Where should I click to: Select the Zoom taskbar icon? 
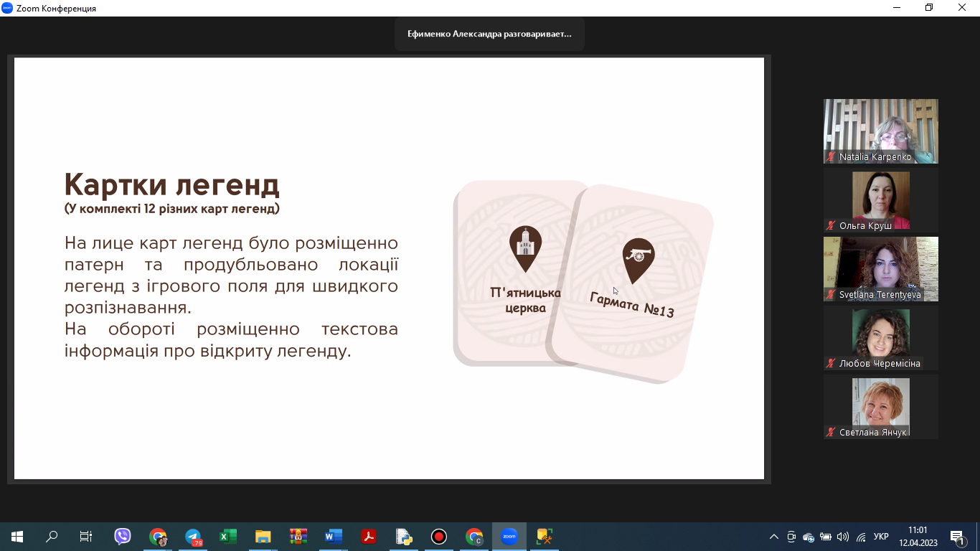[x=509, y=537]
